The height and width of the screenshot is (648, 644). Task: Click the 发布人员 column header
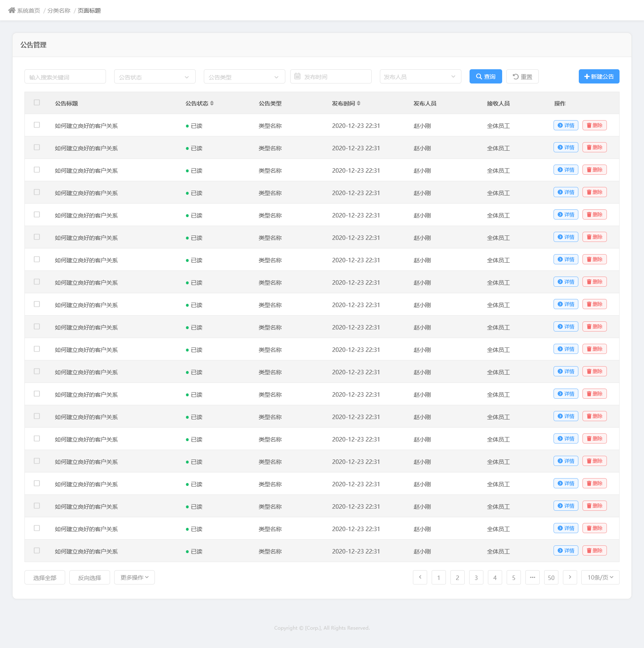[x=425, y=103]
